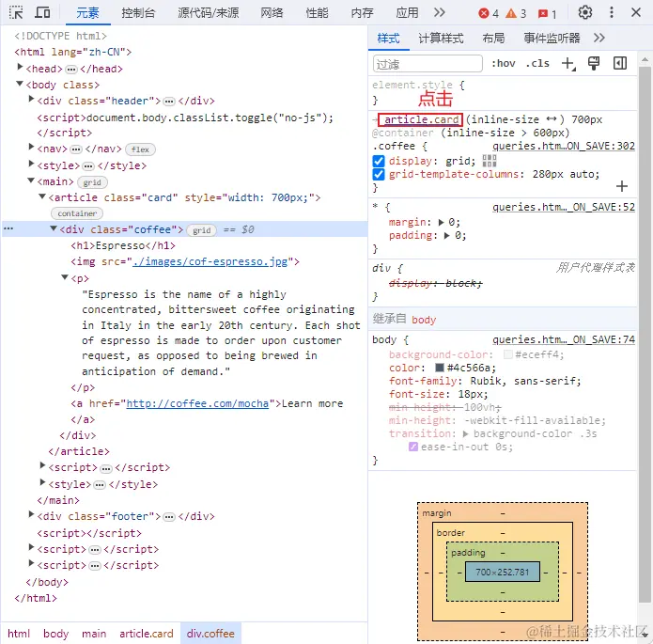Open the 应用 tab
The image size is (653, 644).
click(x=407, y=13)
